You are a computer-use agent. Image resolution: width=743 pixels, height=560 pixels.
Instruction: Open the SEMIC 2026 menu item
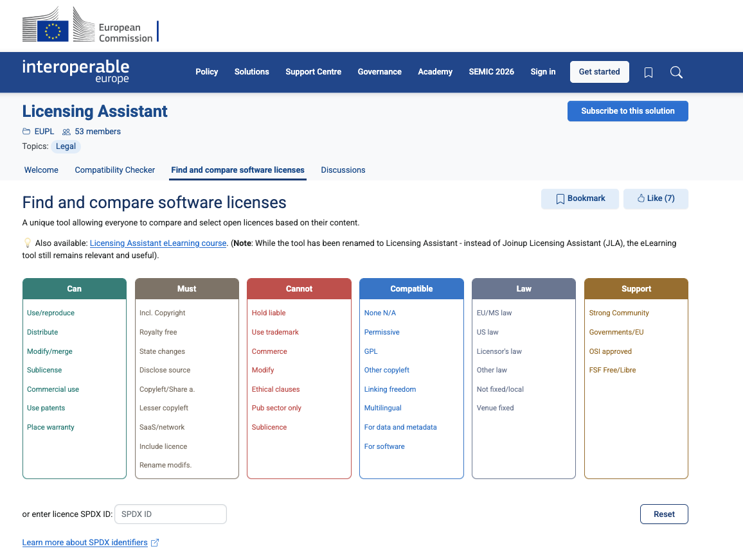click(492, 72)
